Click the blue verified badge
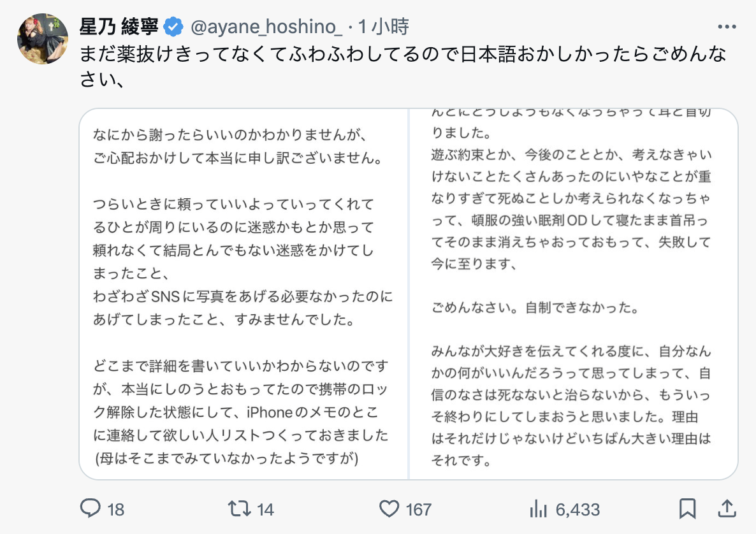The image size is (756, 534). 173,27
